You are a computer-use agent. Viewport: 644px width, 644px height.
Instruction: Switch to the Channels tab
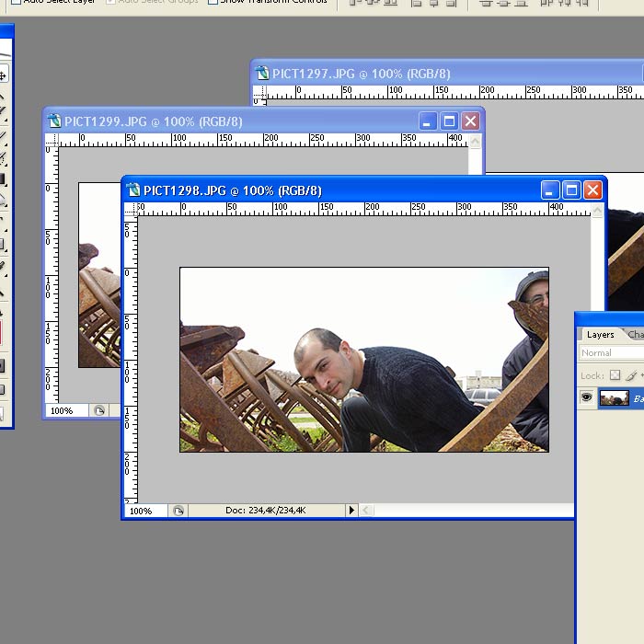(x=636, y=335)
